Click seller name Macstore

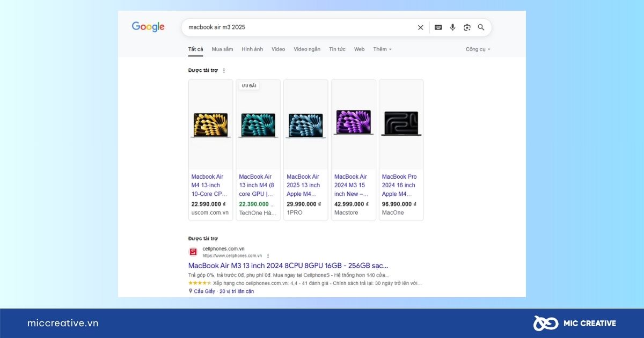(346, 213)
